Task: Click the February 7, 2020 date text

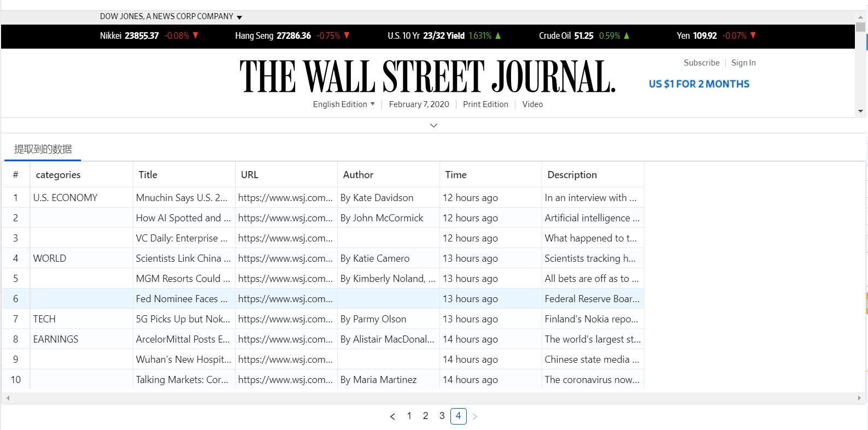Action: coord(419,104)
